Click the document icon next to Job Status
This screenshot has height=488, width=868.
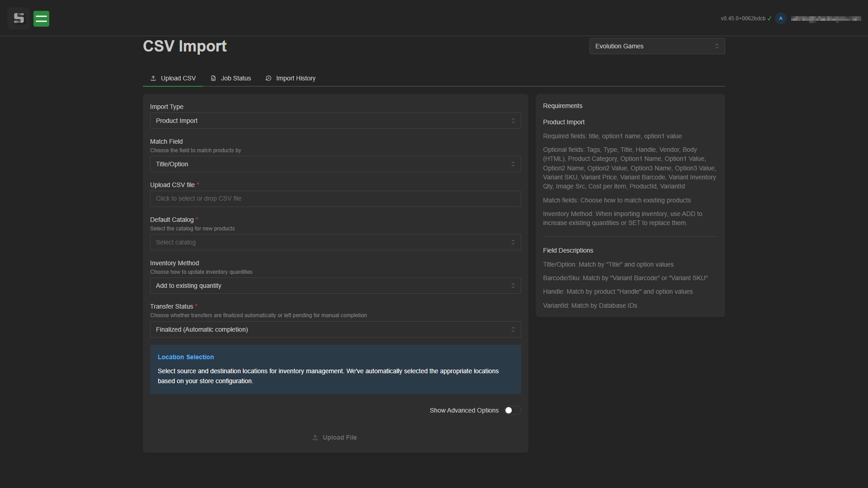click(213, 78)
